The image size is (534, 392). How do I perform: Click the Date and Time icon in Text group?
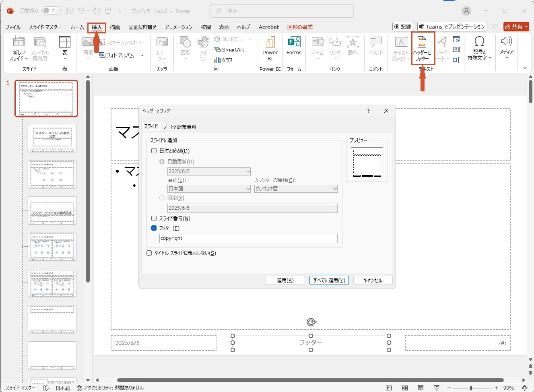pyautogui.click(x=456, y=39)
